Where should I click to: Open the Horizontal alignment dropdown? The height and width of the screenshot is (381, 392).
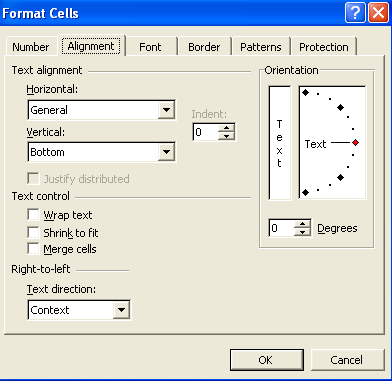pyautogui.click(x=166, y=110)
